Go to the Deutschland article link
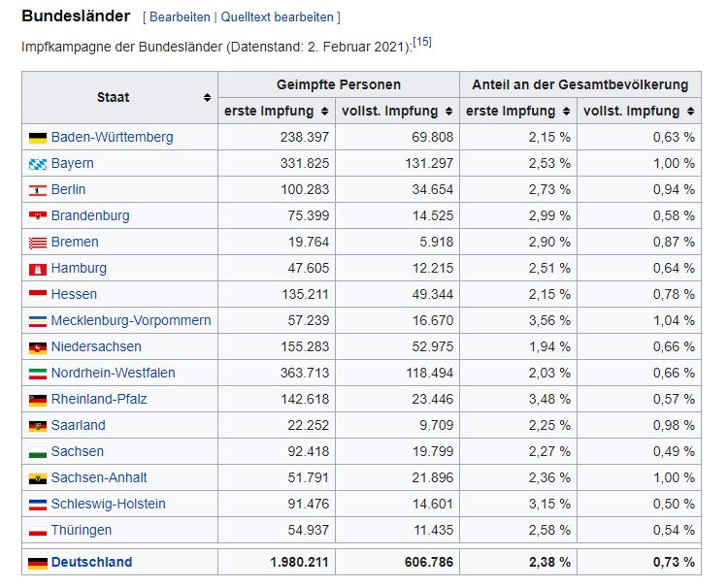This screenshot has width=728, height=588. 91,563
